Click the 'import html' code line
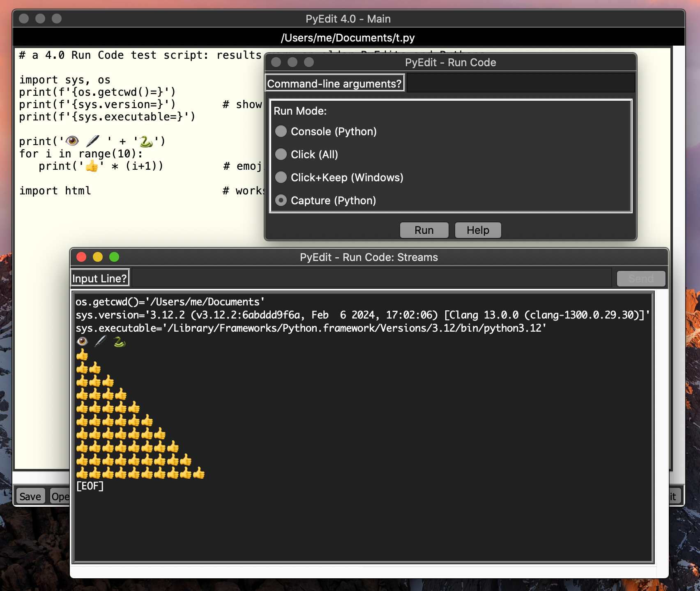The width and height of the screenshot is (700, 591). pyautogui.click(x=55, y=191)
